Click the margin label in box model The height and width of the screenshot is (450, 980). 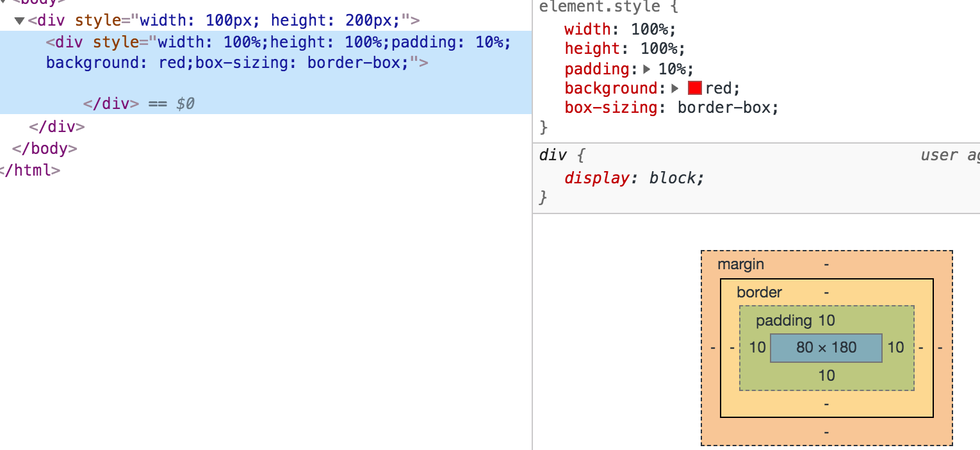(740, 264)
